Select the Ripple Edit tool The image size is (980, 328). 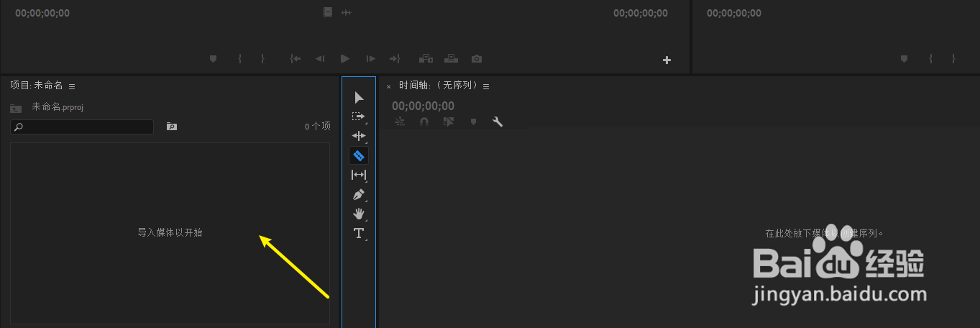coord(359,136)
